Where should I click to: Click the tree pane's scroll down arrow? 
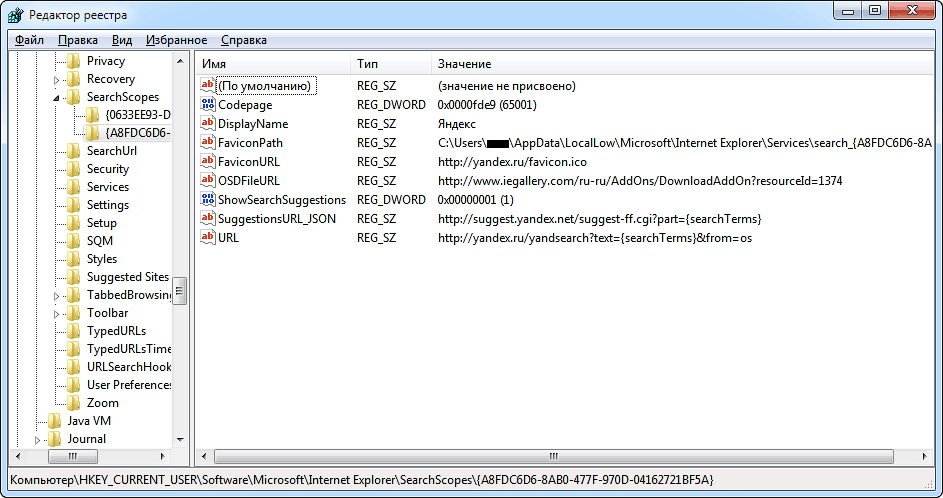click(x=180, y=440)
